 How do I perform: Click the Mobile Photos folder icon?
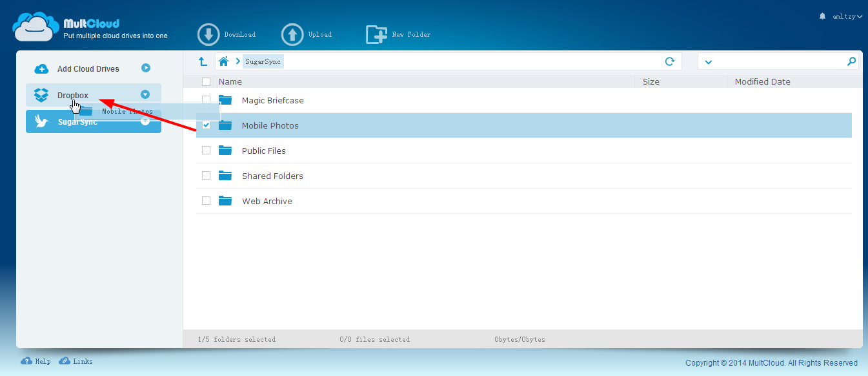(x=225, y=125)
